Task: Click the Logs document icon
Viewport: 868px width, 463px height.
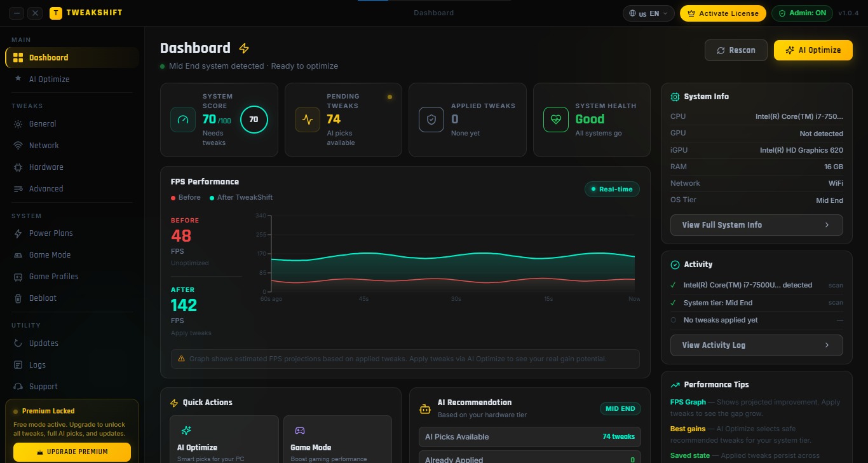Action: [x=18, y=365]
